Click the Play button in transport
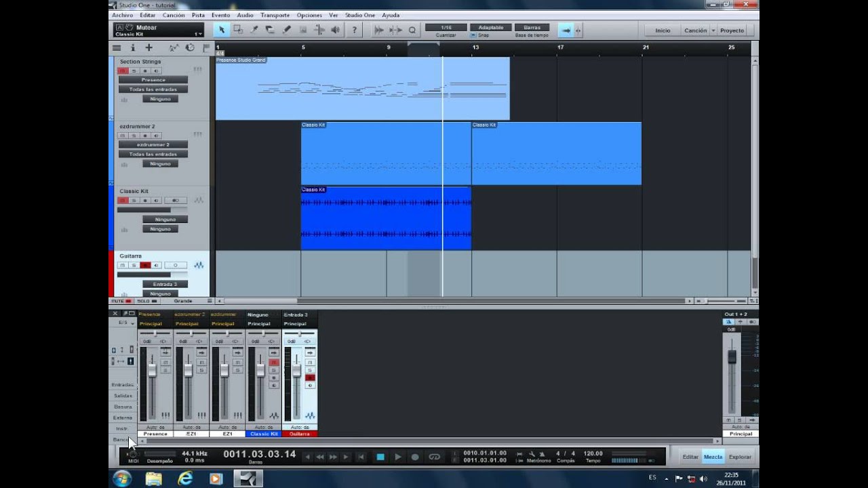The height and width of the screenshot is (488, 868). pyautogui.click(x=398, y=457)
